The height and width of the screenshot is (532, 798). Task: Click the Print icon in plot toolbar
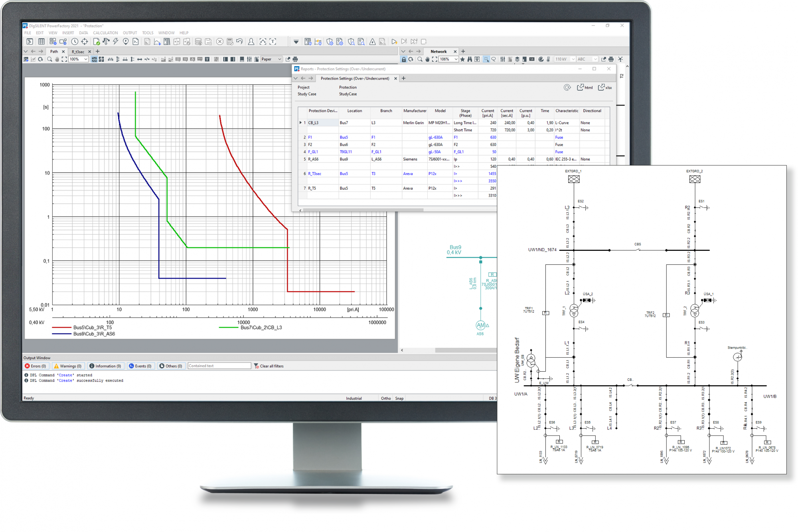295,59
